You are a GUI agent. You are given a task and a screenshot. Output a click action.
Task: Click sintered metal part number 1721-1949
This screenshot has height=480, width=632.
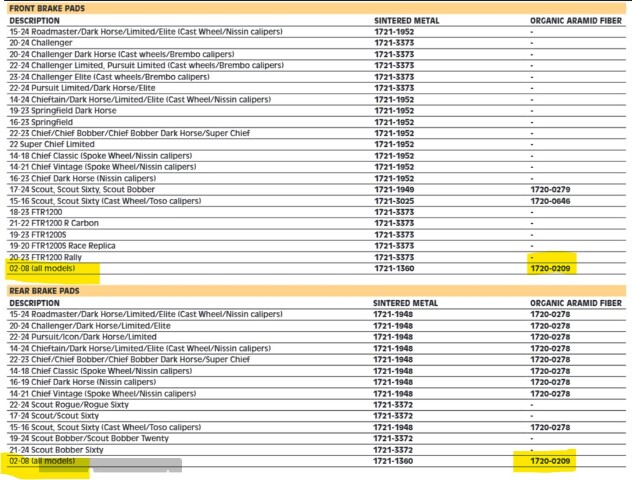(x=394, y=189)
